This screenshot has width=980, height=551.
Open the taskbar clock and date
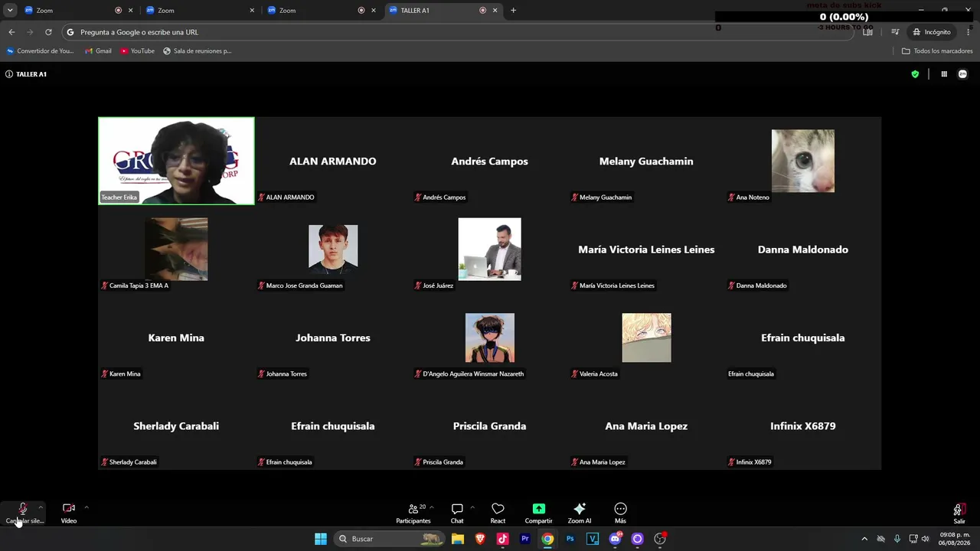point(955,539)
